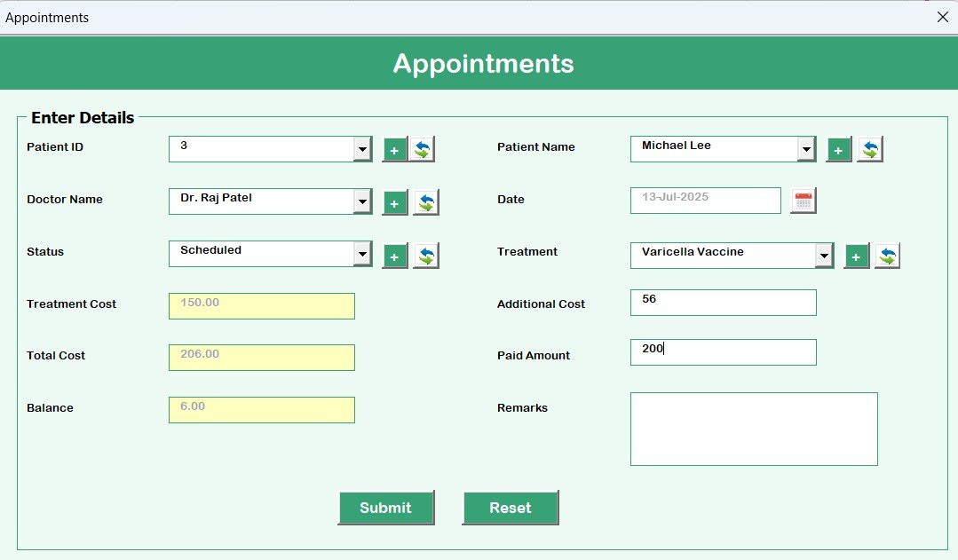The width and height of the screenshot is (958, 560).
Task: Click the 'Remarks' label
Action: [x=522, y=408]
